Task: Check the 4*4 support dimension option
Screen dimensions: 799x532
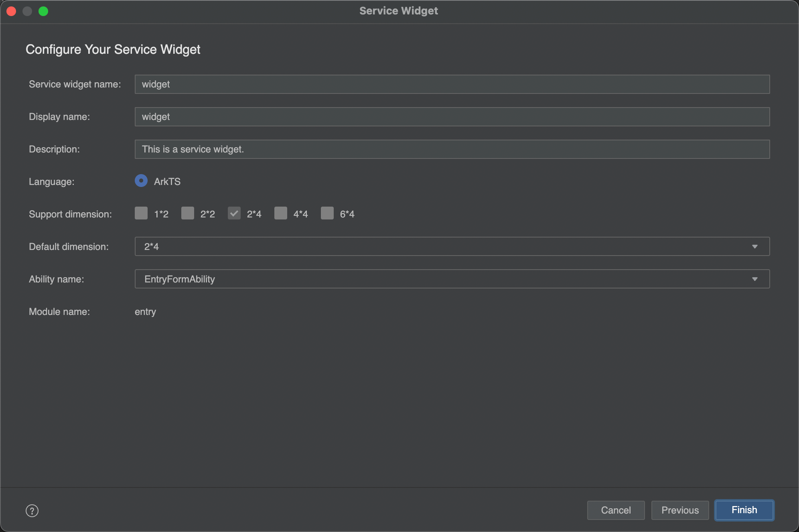Action: click(x=281, y=213)
